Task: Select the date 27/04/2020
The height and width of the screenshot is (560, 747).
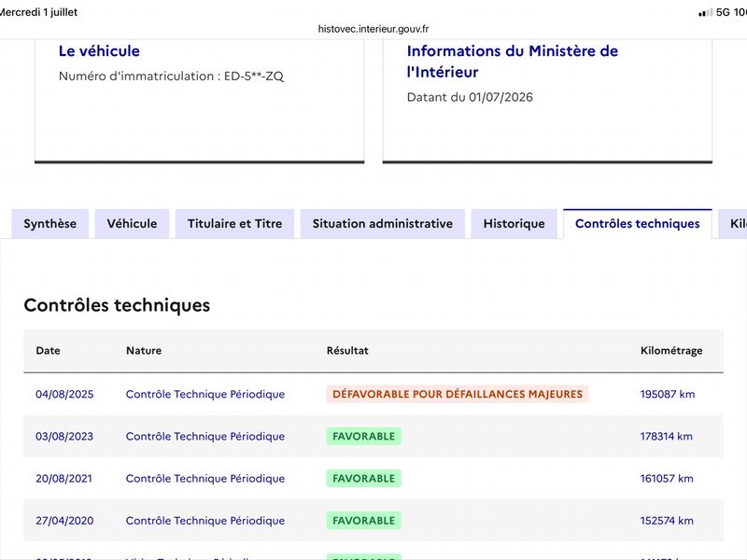Action: tap(64, 521)
